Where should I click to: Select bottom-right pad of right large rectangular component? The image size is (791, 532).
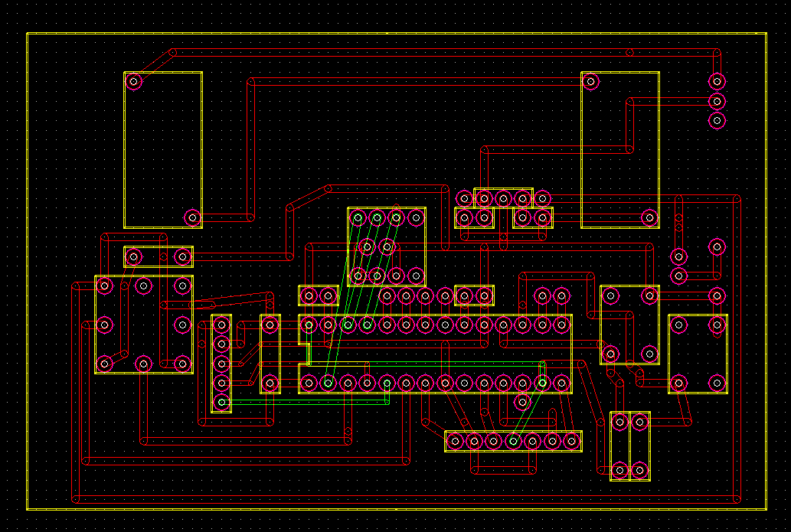(x=650, y=218)
